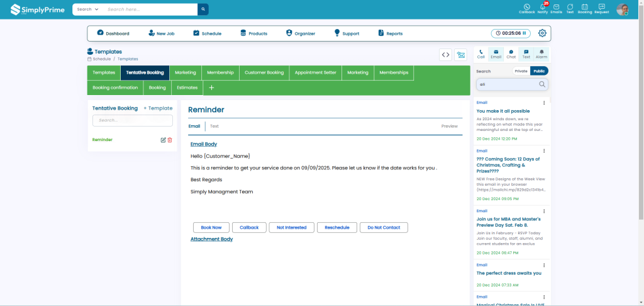Select the Estimates tab
Screen dimensions: 644x306
coord(187,88)
